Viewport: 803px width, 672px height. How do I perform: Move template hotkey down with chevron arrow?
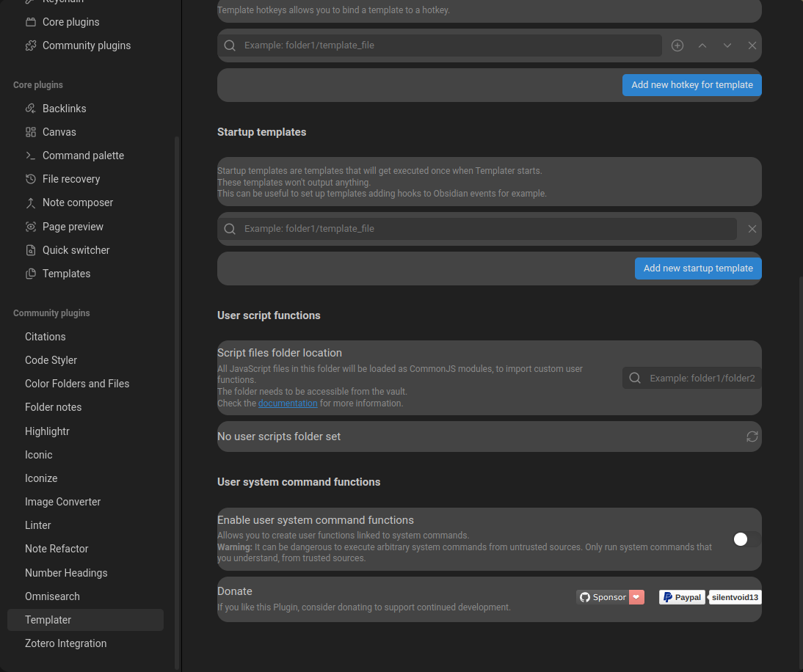tap(727, 45)
